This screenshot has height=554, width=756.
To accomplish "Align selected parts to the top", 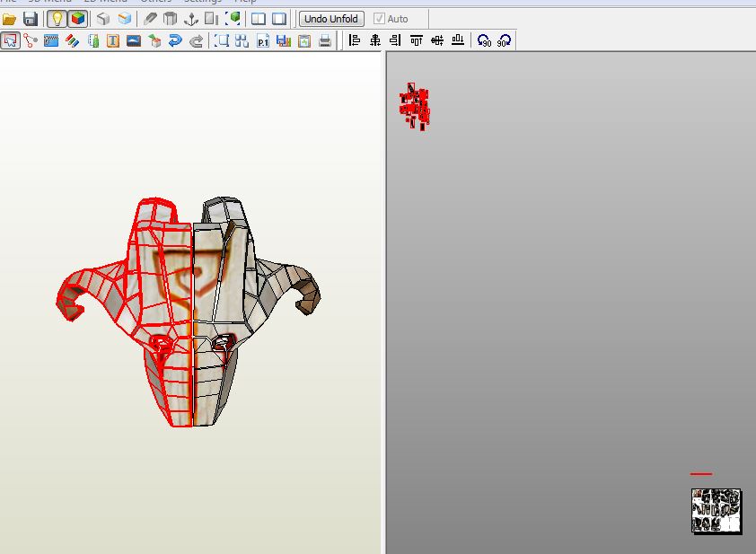I will (416, 40).
